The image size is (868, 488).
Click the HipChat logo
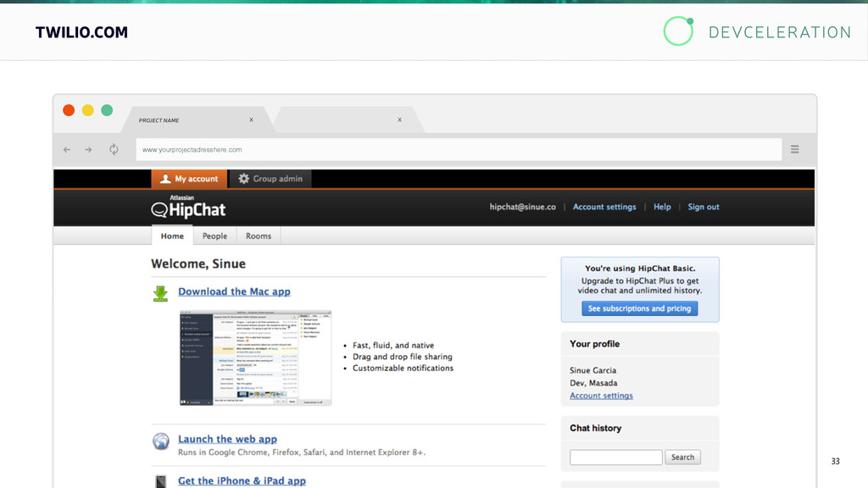188,207
